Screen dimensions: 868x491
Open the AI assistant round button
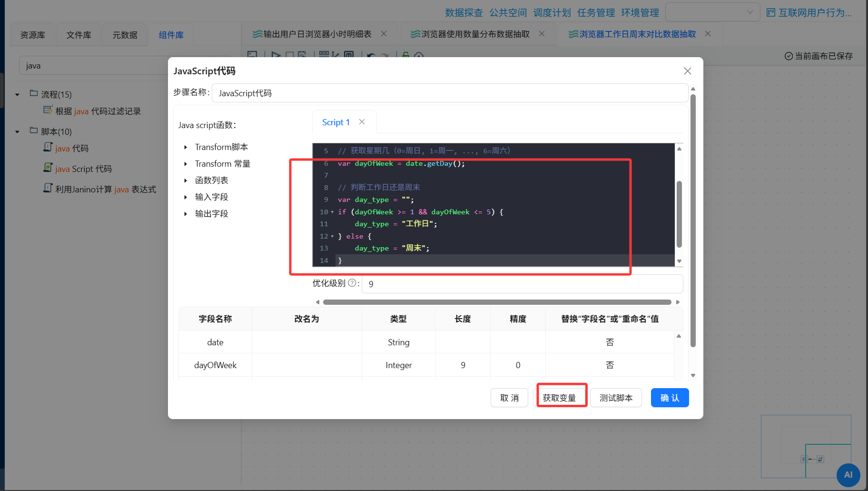pyautogui.click(x=848, y=475)
